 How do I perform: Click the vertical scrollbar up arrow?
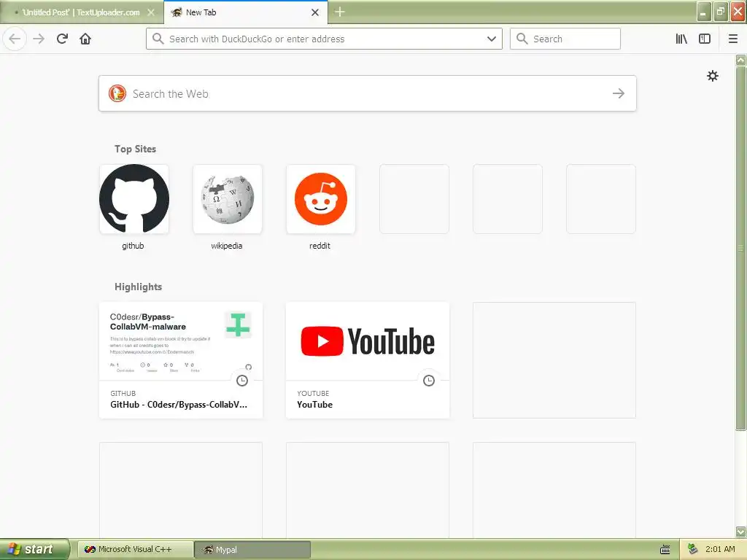tap(741, 60)
